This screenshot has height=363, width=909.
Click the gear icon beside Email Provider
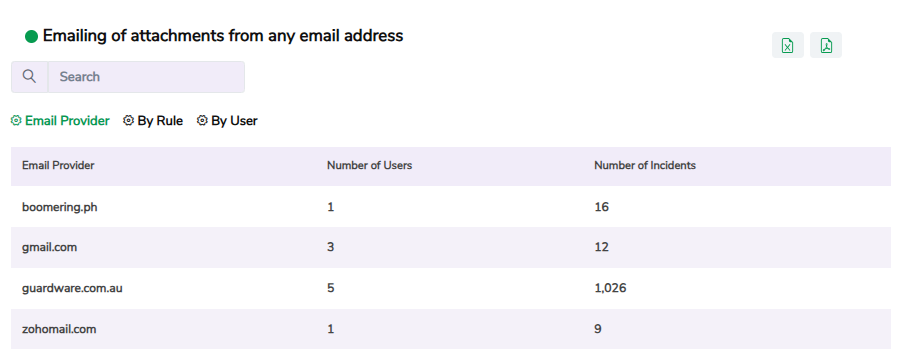[x=16, y=121]
